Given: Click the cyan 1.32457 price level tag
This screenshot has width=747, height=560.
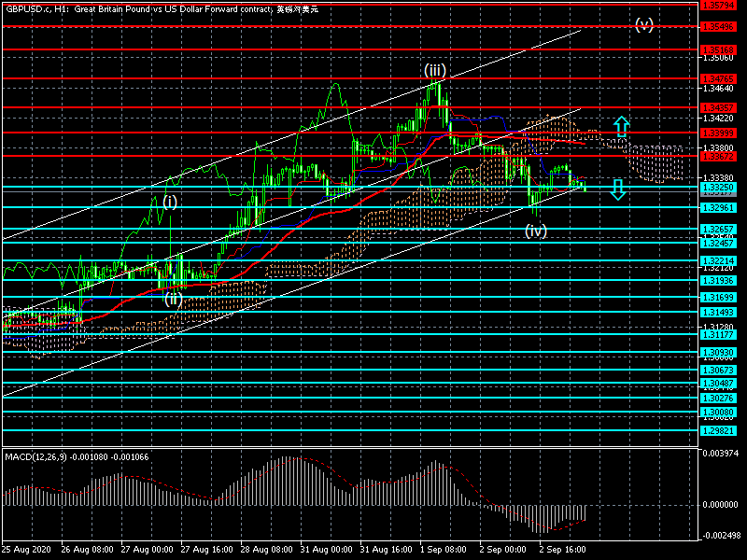Looking at the screenshot, I should (718, 243).
